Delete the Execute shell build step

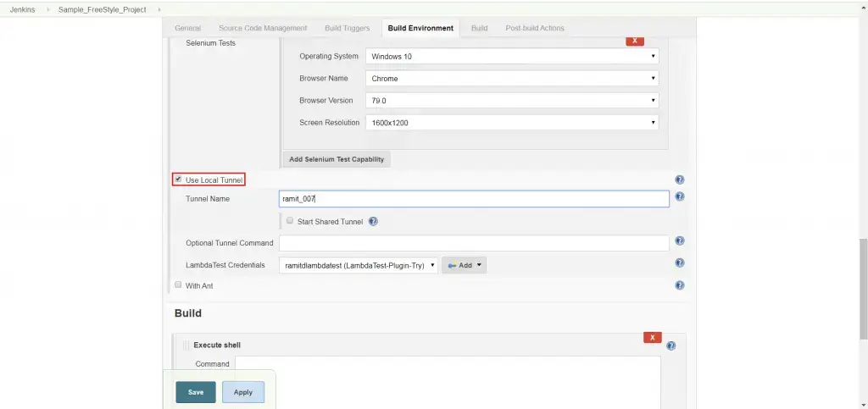point(652,337)
